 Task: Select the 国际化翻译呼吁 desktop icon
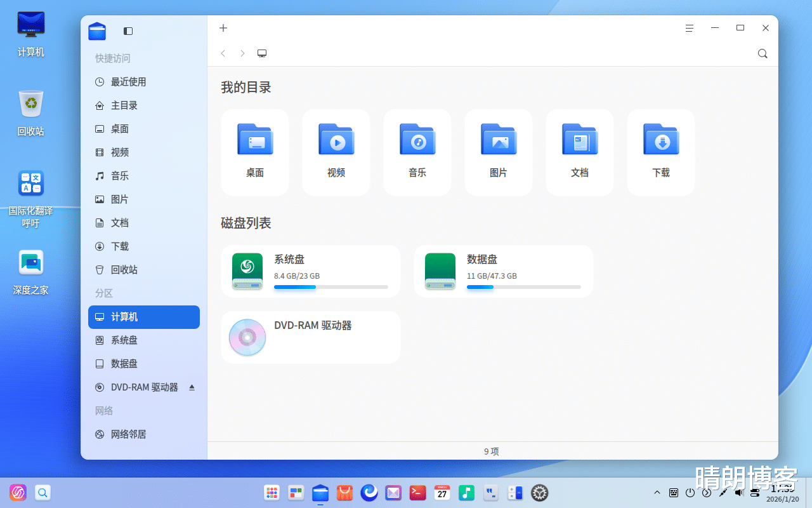(31, 199)
